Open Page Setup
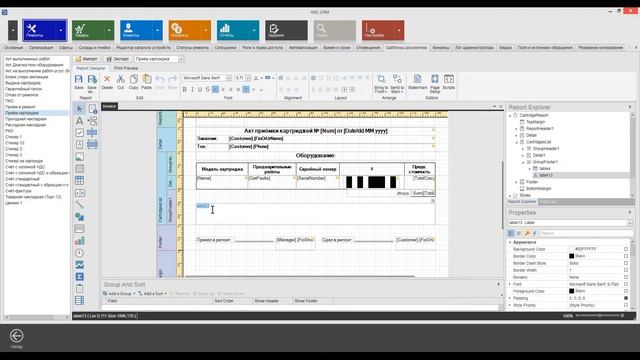Image resolution: width=640 pixels, height=360 pixels. 435,83
